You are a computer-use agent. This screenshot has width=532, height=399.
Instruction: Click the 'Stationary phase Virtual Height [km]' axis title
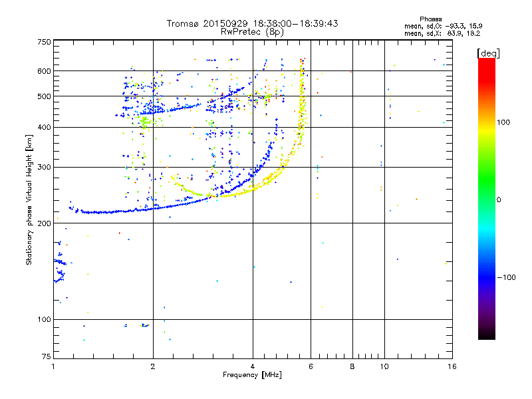(29, 200)
